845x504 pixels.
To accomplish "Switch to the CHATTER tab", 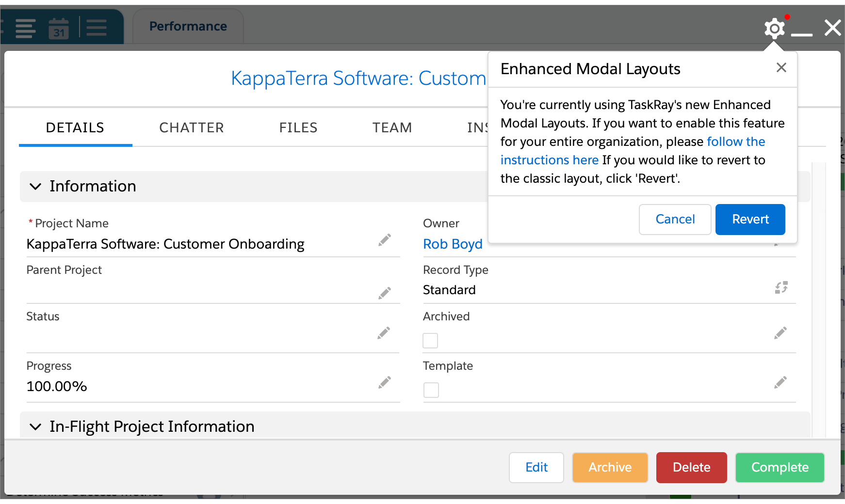I will (x=192, y=128).
